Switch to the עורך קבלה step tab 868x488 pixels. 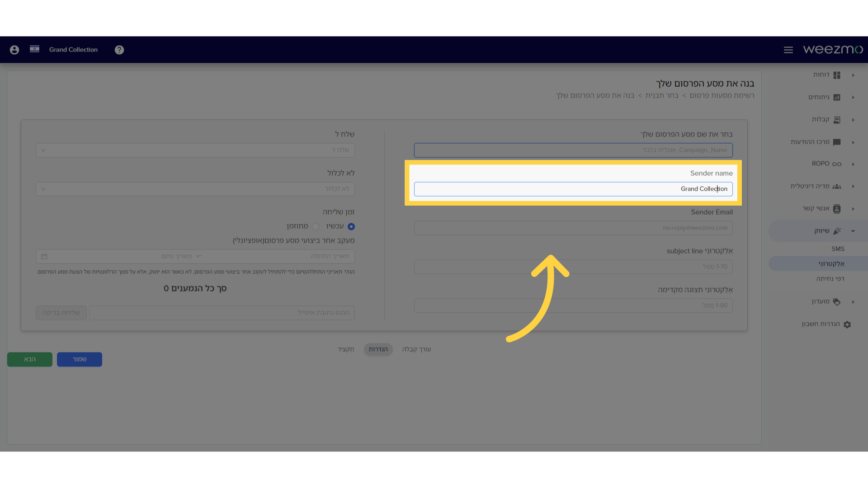[416, 349]
